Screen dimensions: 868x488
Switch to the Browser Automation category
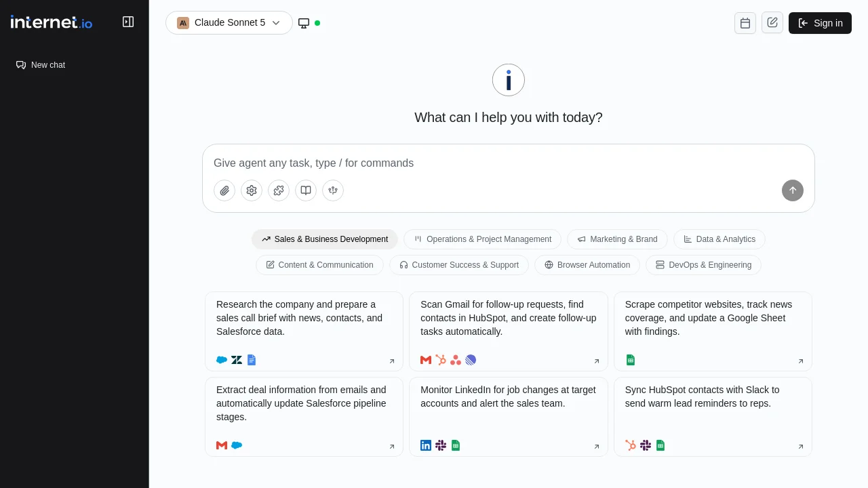pos(587,265)
